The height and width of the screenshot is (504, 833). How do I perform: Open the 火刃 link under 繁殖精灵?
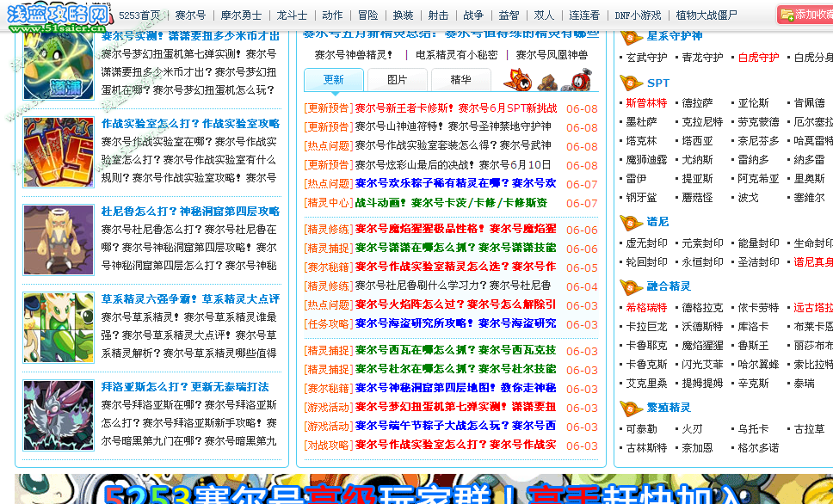[692, 429]
